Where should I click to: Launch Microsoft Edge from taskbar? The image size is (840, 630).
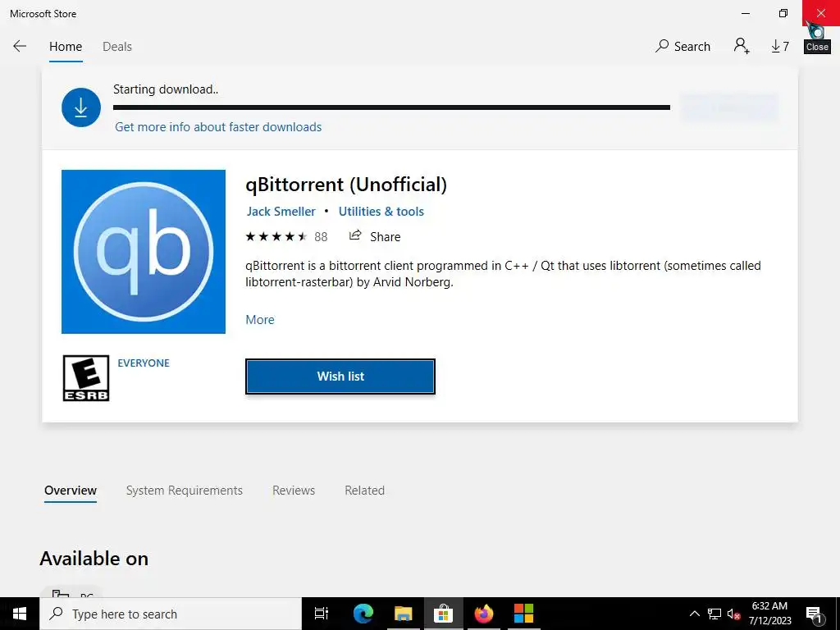pos(363,614)
